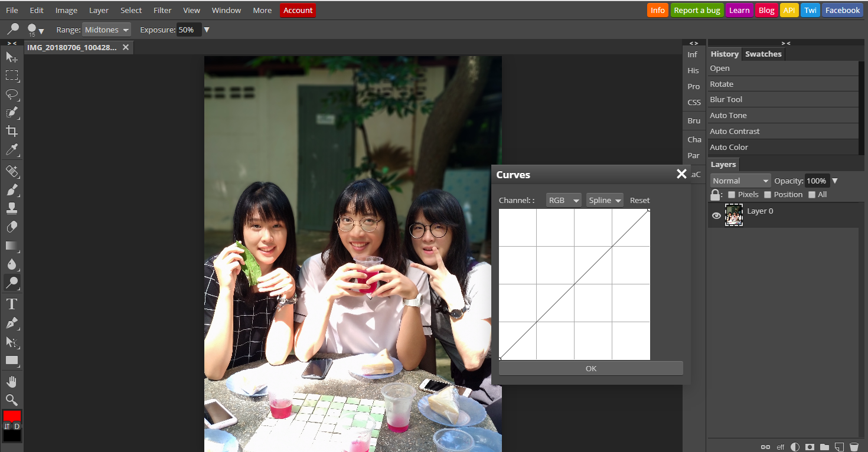Screen dimensions: 868x452
Task: Add adjustment layer half-circle icon
Action: click(x=795, y=447)
